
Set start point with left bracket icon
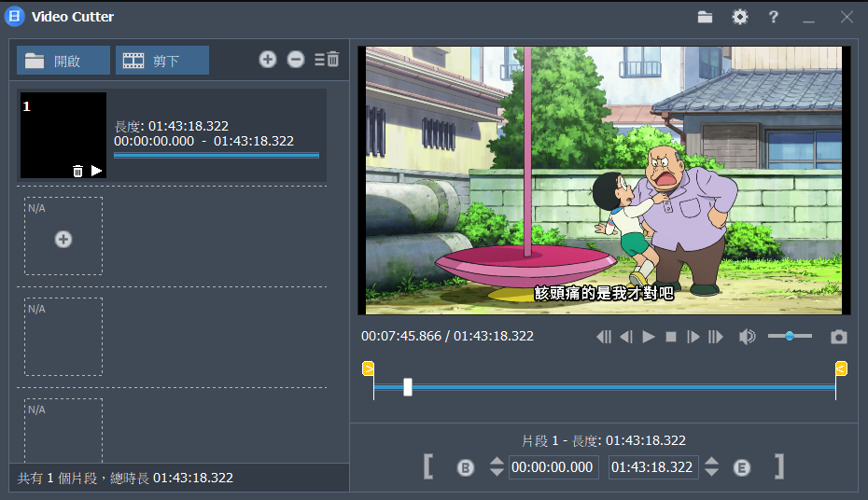point(428,466)
